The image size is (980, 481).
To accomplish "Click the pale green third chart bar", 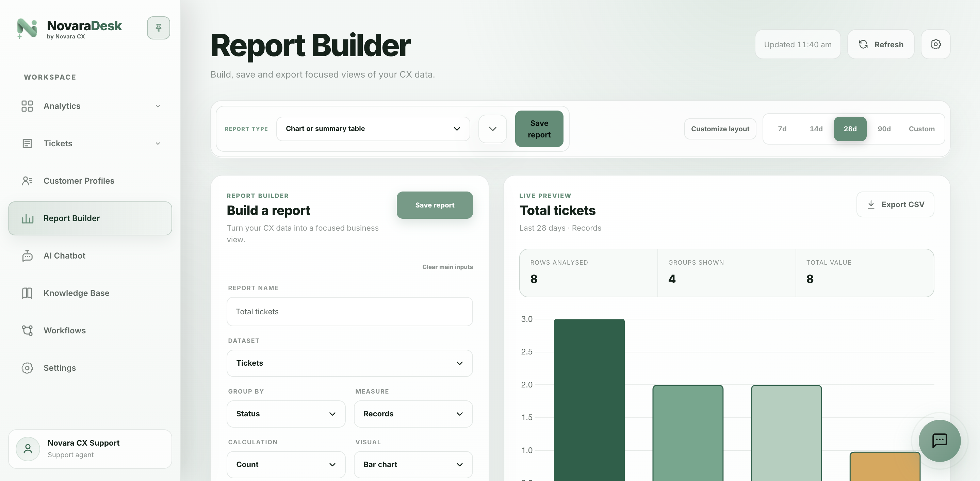I will pyautogui.click(x=786, y=433).
